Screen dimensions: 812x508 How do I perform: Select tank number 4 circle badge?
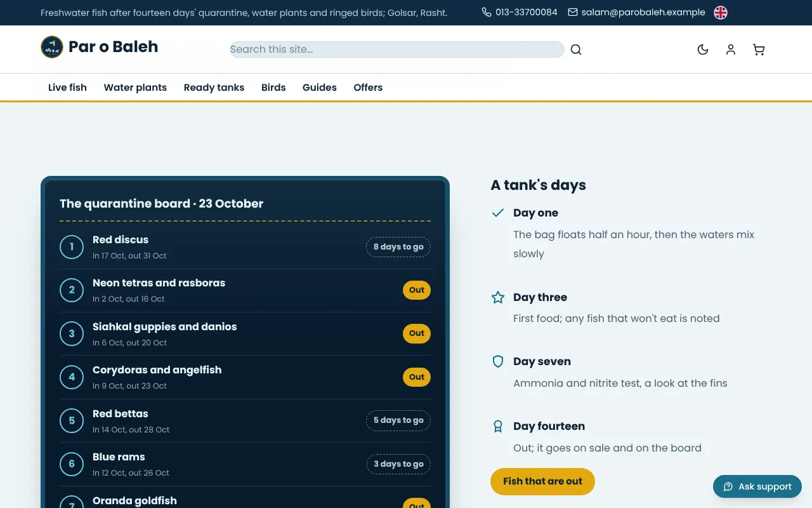[x=72, y=377]
